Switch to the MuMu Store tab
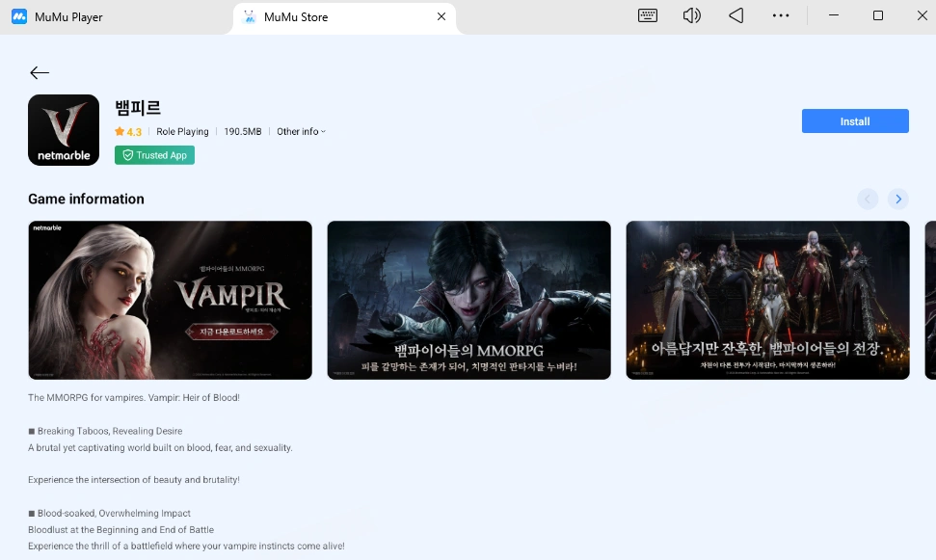The height and width of the screenshot is (560, 936). 344,17
